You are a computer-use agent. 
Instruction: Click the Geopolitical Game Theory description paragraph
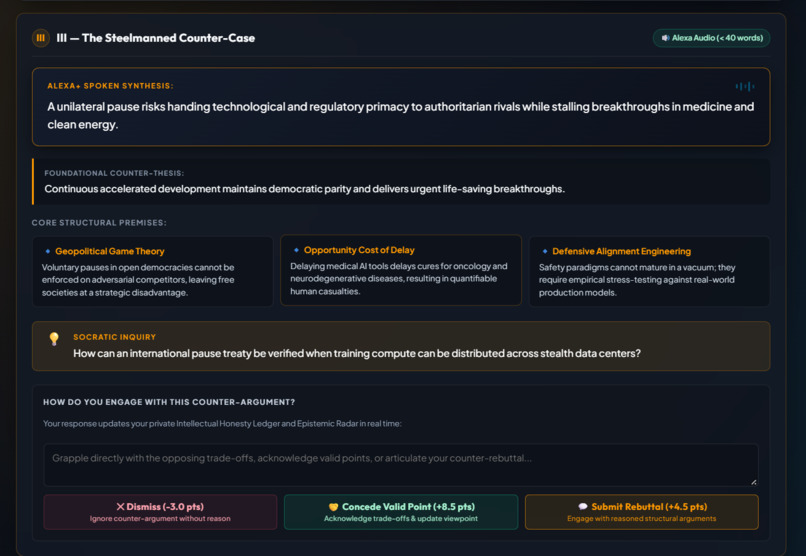point(138,280)
